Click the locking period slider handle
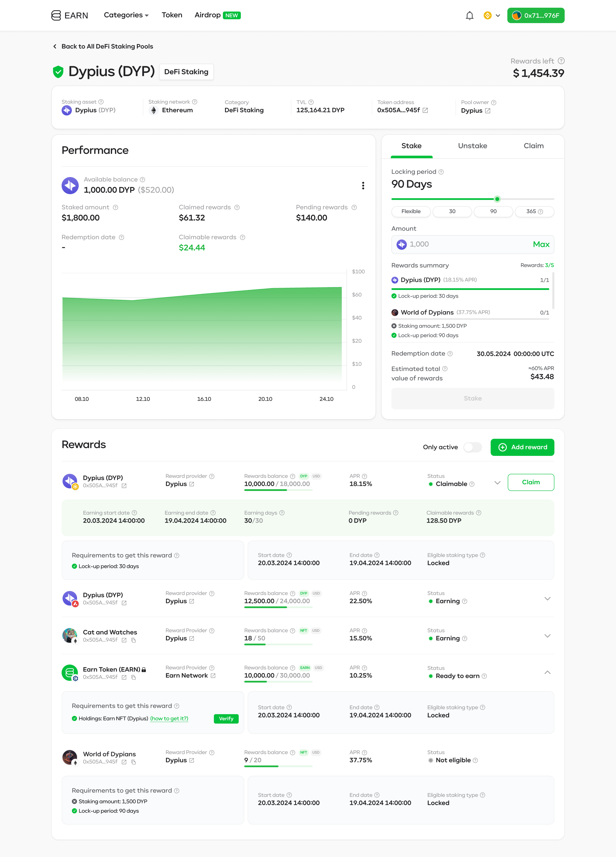Viewport: 616px width, 857px height. (497, 199)
